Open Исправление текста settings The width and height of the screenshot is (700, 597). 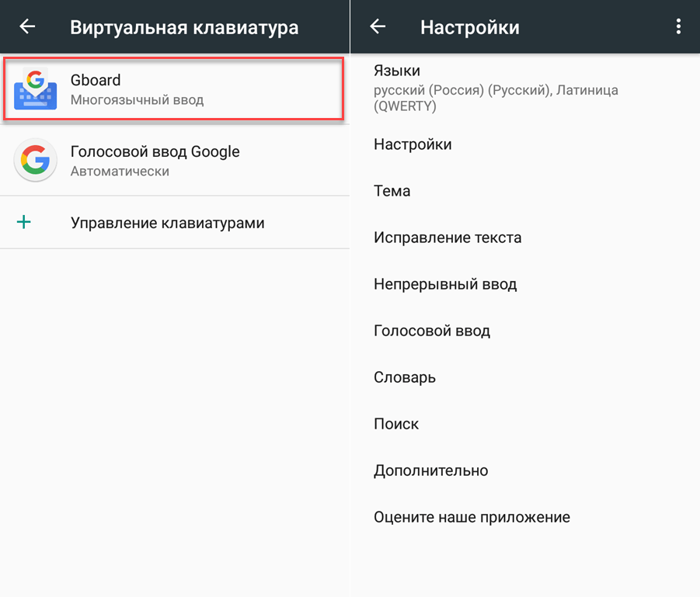pos(448,238)
